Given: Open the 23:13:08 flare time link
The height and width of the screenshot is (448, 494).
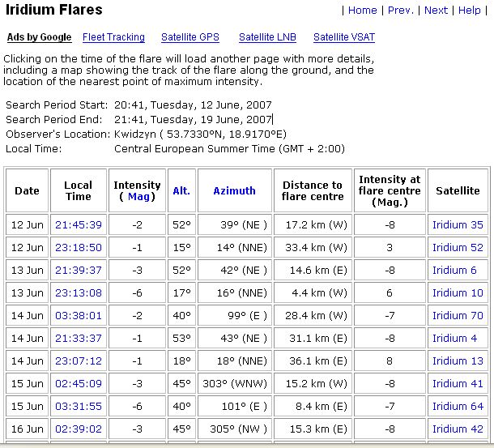Looking at the screenshot, I should pyautogui.click(x=79, y=293).
